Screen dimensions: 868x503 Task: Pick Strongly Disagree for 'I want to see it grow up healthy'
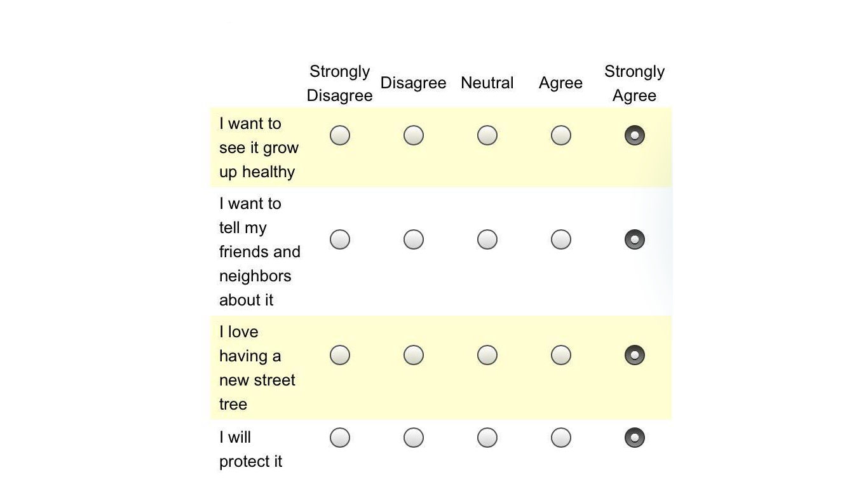339,135
